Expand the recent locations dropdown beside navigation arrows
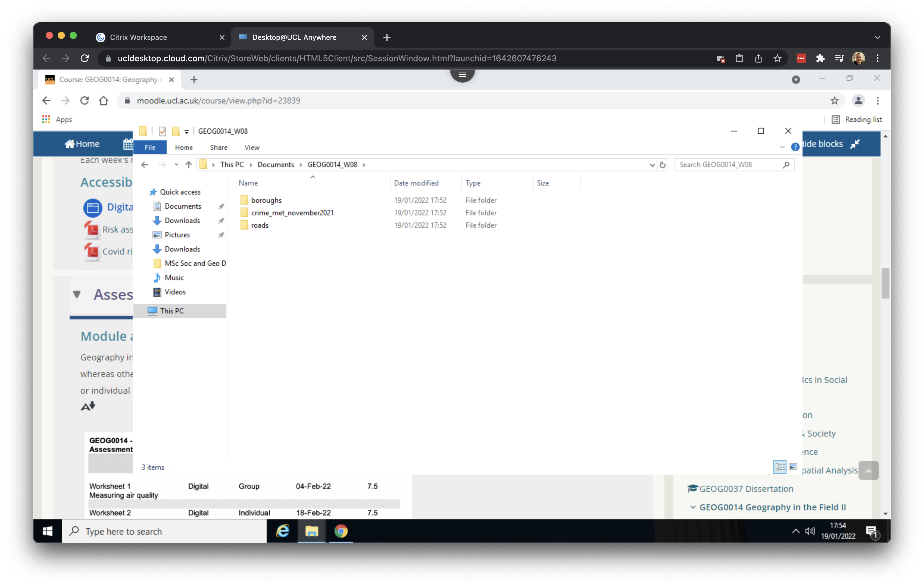 point(176,164)
